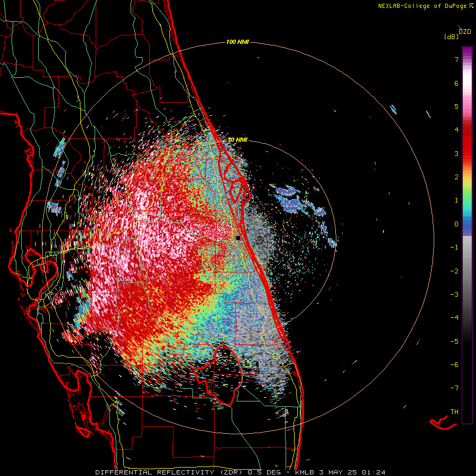Click the black KMLB radar site dot
Image resolution: width=476 pixels, height=476 pixels.
pos(238,237)
